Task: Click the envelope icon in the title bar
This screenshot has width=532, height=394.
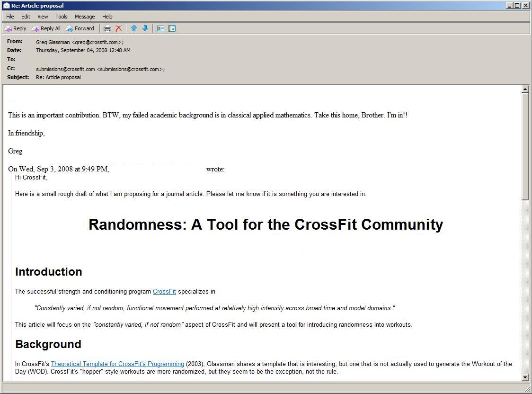Action: 7,5
